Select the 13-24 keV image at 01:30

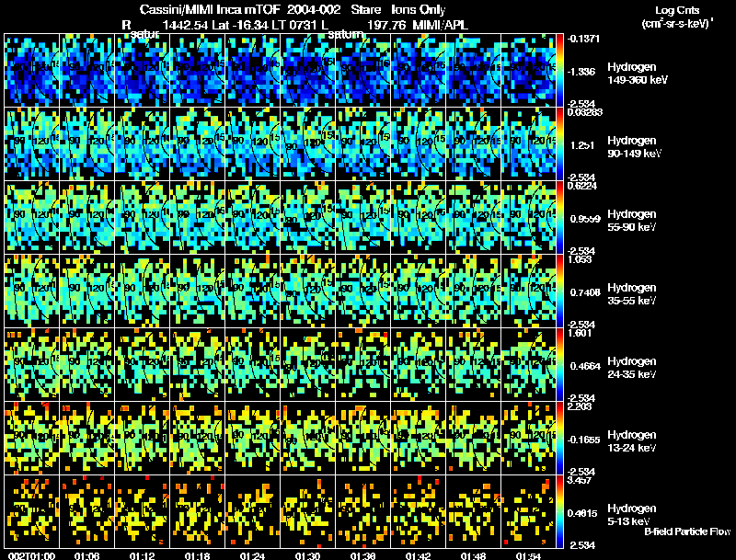click(x=308, y=438)
